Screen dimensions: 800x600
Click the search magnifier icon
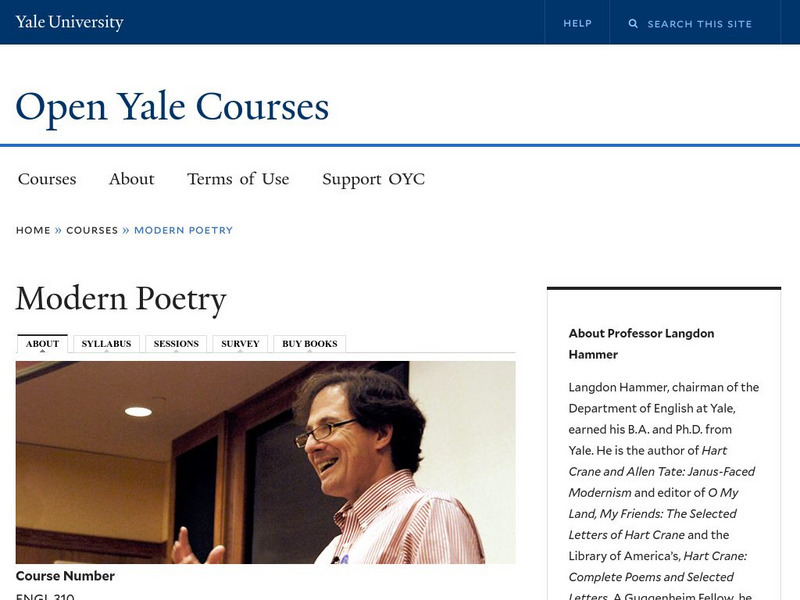(633, 23)
